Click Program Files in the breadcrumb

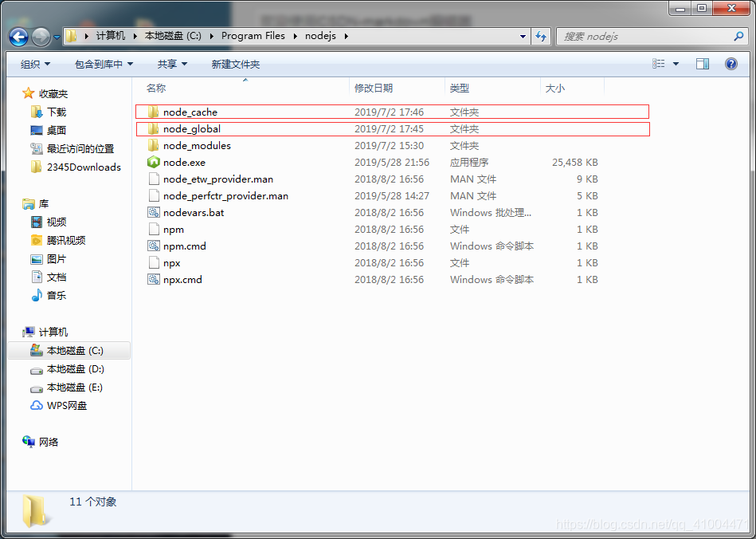pyautogui.click(x=253, y=36)
